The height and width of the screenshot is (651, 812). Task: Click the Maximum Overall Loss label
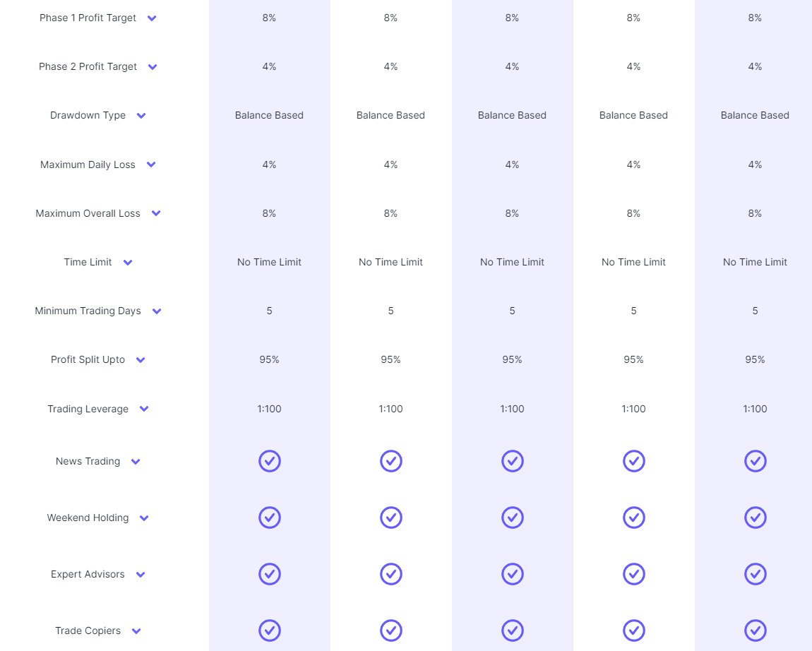[x=88, y=213]
